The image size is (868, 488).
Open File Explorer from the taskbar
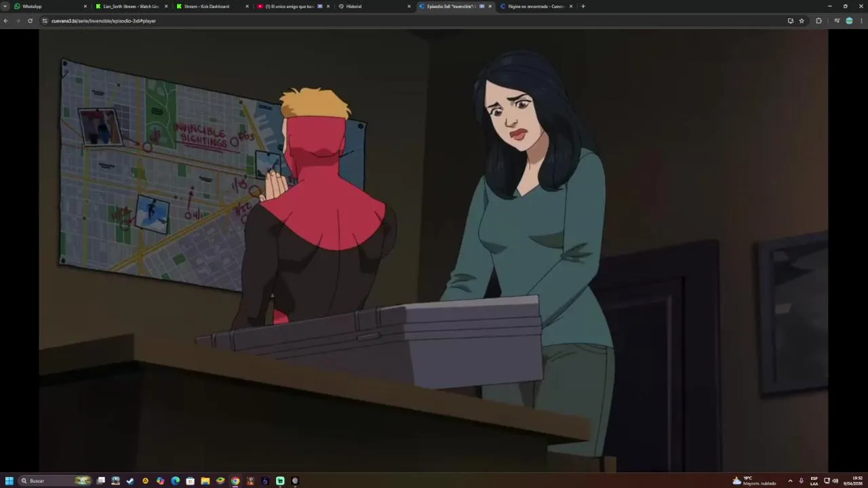[x=205, y=481]
